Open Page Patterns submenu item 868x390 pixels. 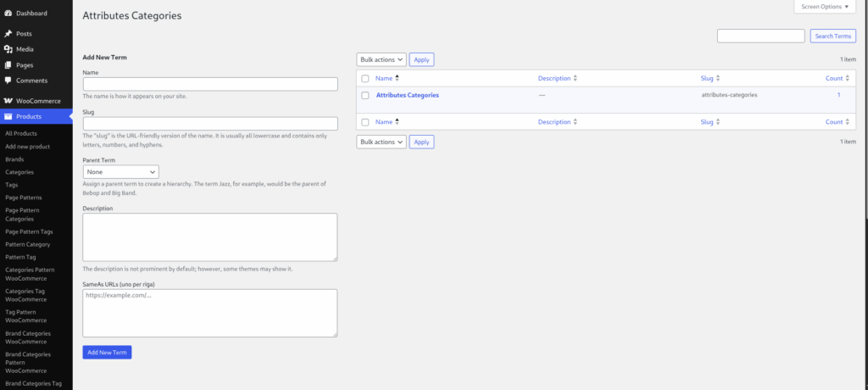click(23, 198)
